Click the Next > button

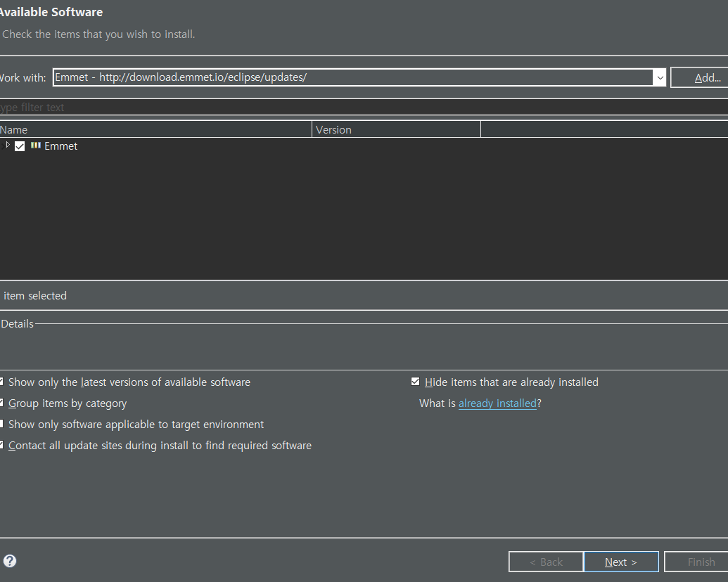621,562
